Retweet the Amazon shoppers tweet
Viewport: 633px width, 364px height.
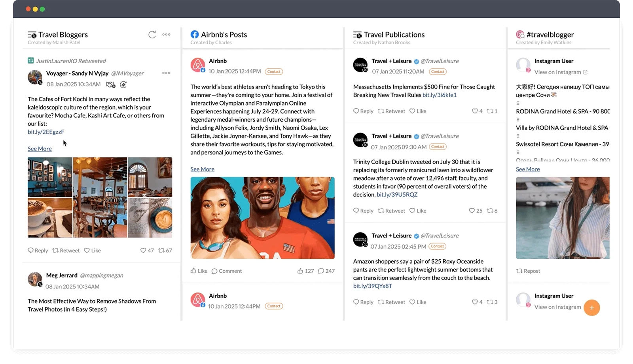392,302
